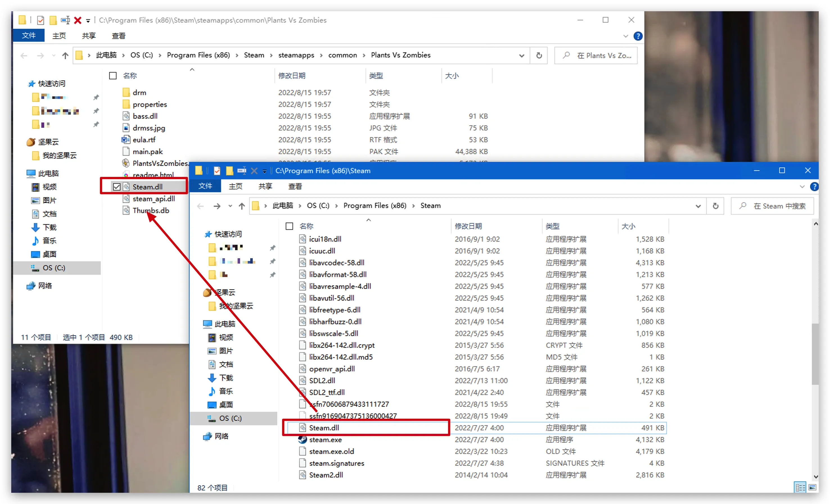Open the 查看 tab in the Plants Vs Zombies window

[119, 36]
